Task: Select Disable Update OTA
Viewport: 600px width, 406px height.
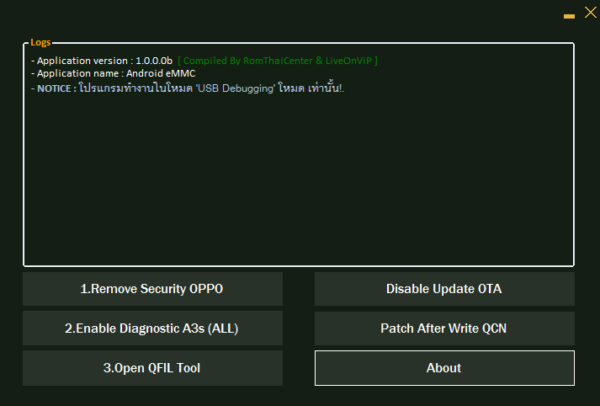Action: (x=444, y=289)
